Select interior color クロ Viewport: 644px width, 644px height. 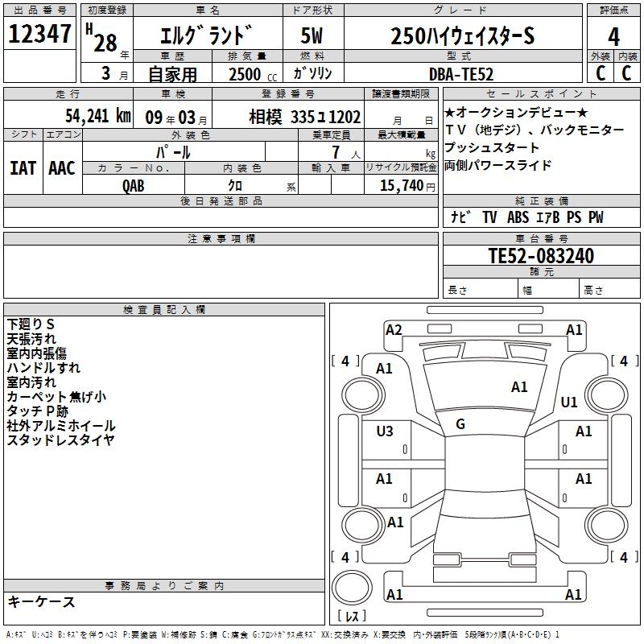pyautogui.click(x=235, y=186)
